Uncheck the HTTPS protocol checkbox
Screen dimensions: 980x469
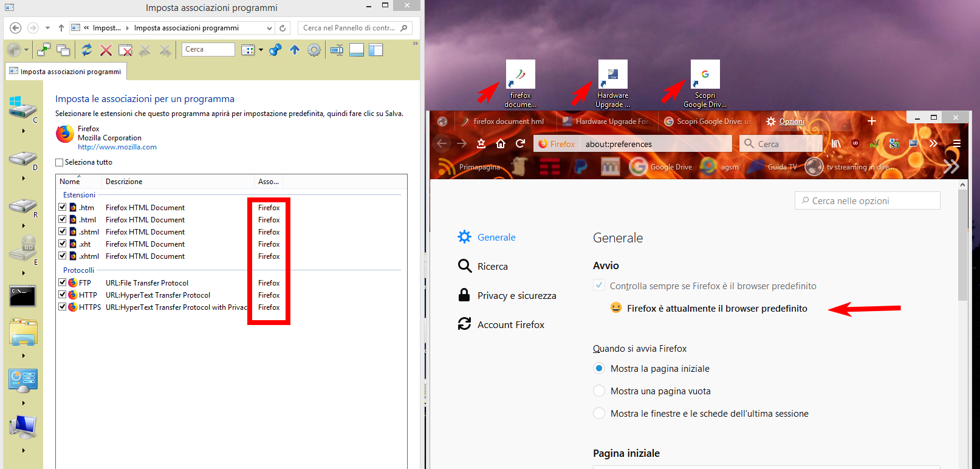62,307
